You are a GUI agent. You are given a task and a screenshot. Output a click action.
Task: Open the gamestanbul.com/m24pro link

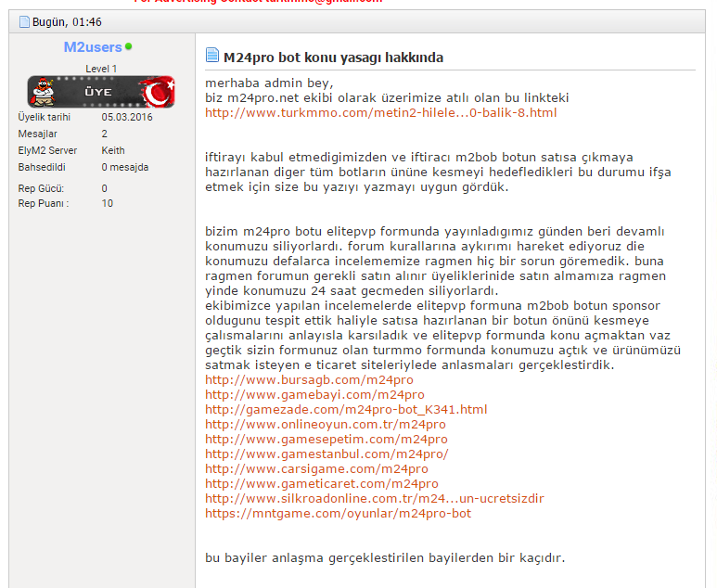(x=326, y=454)
